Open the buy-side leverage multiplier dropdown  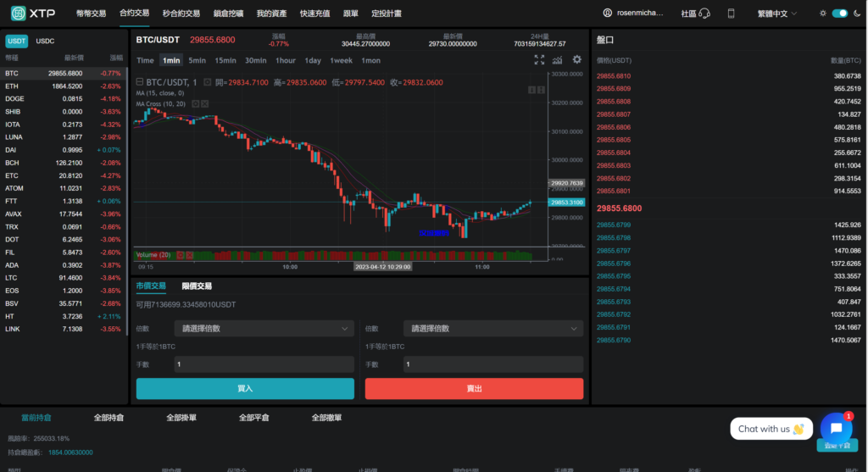coord(264,328)
